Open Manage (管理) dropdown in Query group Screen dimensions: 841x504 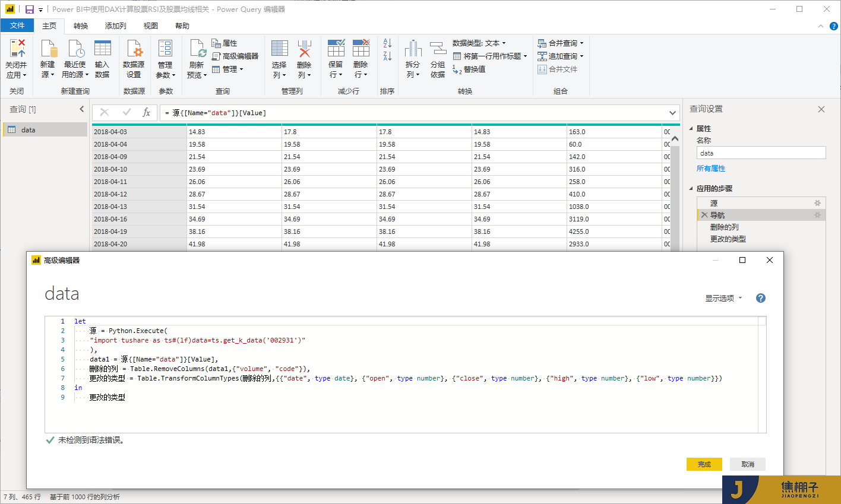[x=227, y=69]
